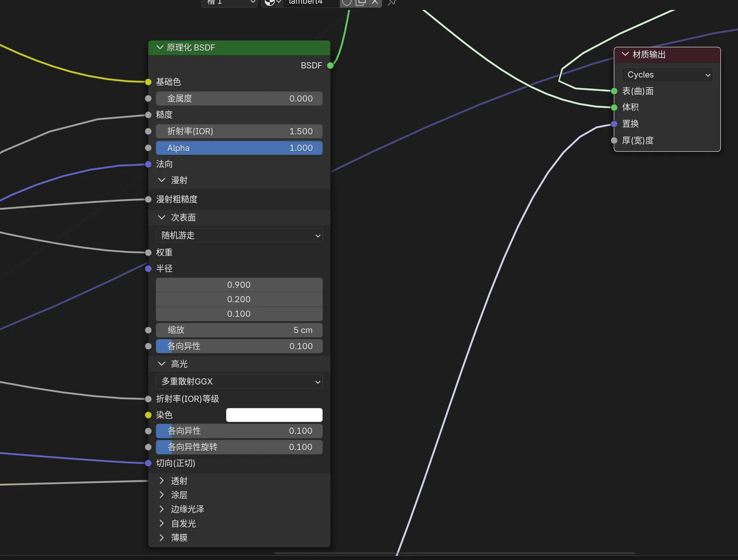The height and width of the screenshot is (560, 738).
Task: Toggle the pin icon beside the material field
Action: tap(391, 2)
